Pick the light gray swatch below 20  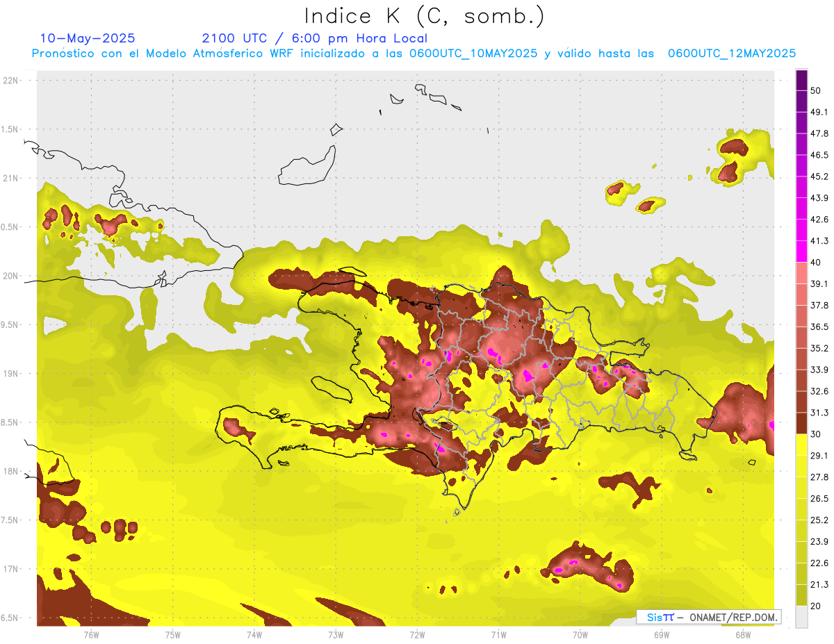pos(801,617)
